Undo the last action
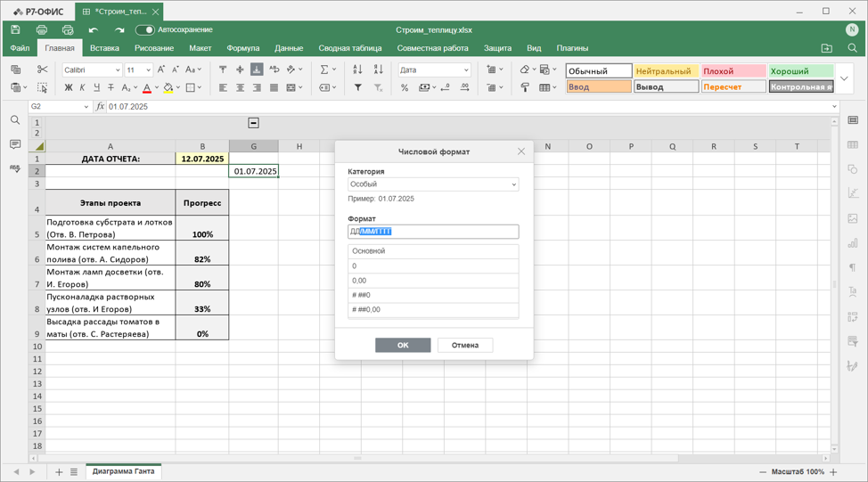868x482 pixels. 93,30
